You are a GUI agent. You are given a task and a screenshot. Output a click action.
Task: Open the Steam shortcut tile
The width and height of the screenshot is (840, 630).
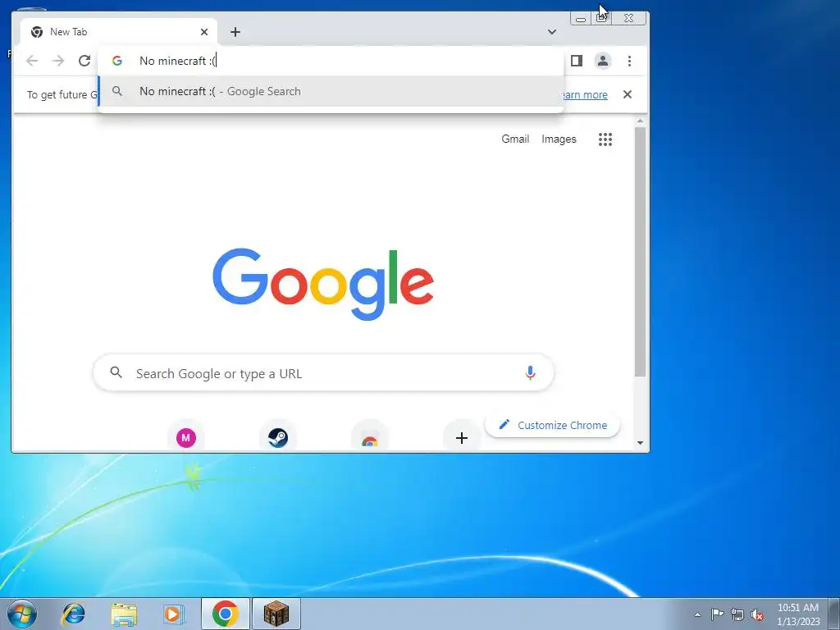pos(278,438)
